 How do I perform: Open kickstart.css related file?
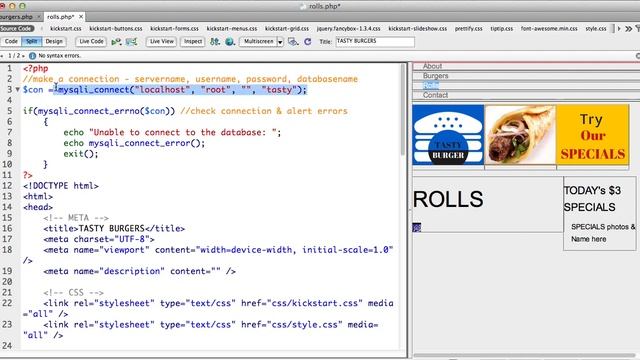[x=65, y=29]
